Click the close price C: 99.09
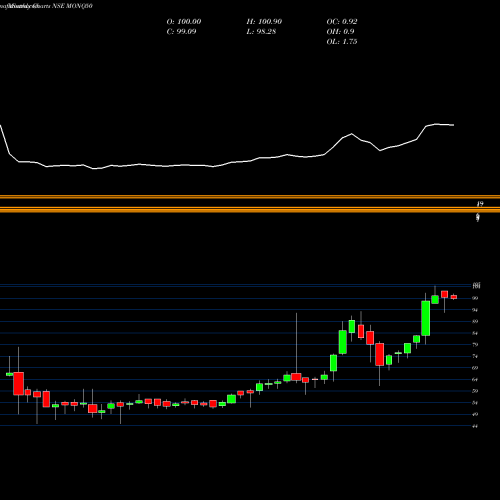The width and height of the screenshot is (500, 500). [x=181, y=32]
